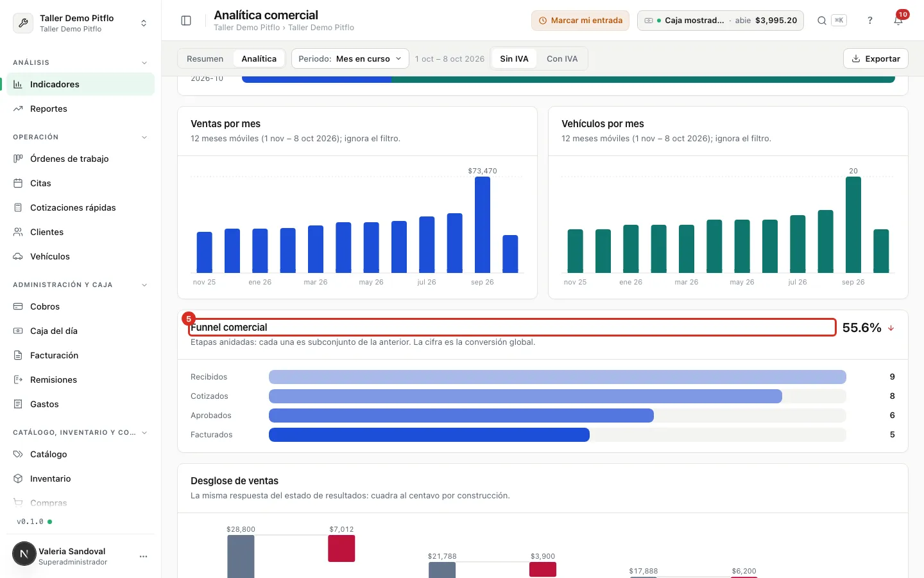Open Caja del día
Image resolution: width=924 pixels, height=578 pixels.
pyautogui.click(x=80, y=331)
